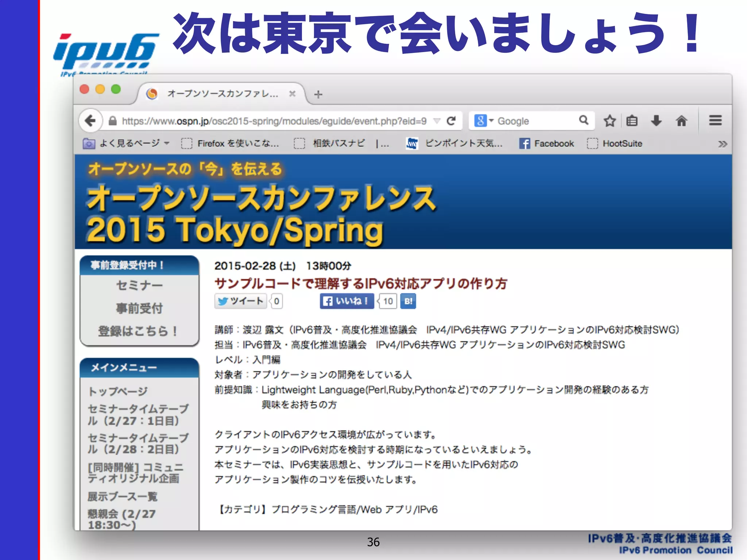The width and height of the screenshot is (747, 560).
Task: Click into the URL address field
Action: [274, 121]
